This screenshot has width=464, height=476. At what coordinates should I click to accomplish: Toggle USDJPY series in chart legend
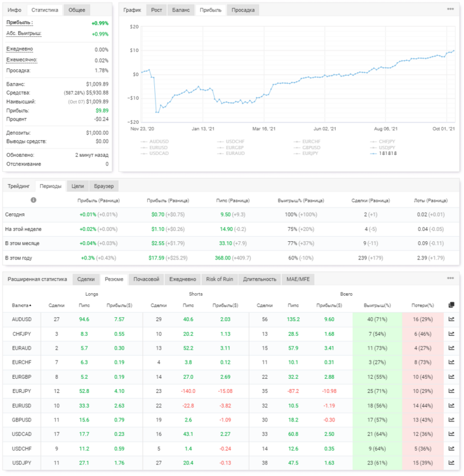[383, 147]
